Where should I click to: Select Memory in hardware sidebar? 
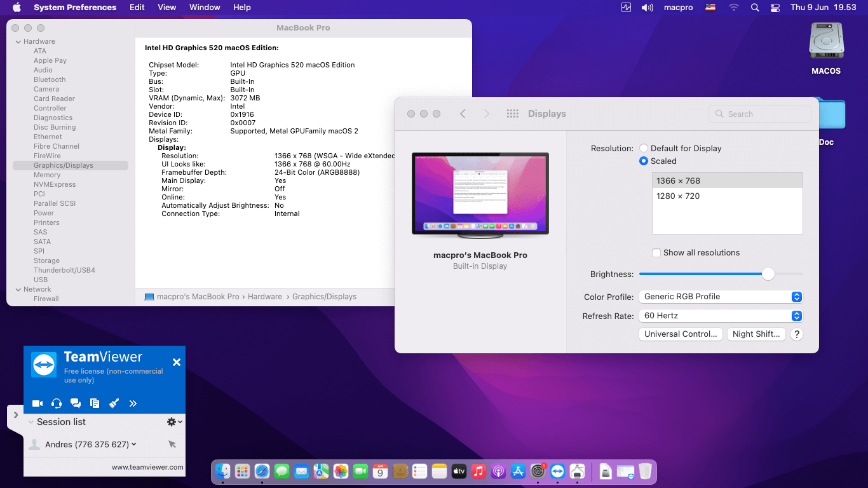point(47,175)
